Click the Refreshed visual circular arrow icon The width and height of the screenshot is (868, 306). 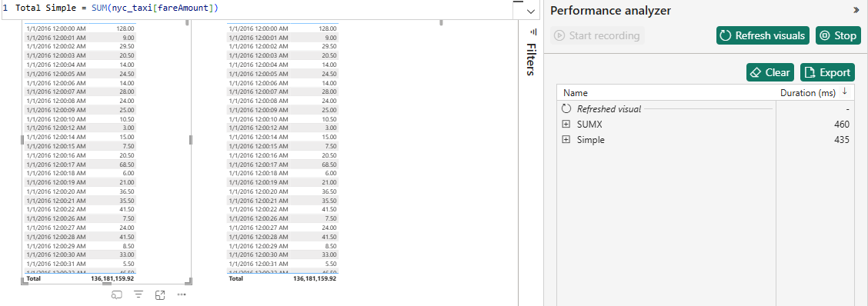pos(566,109)
